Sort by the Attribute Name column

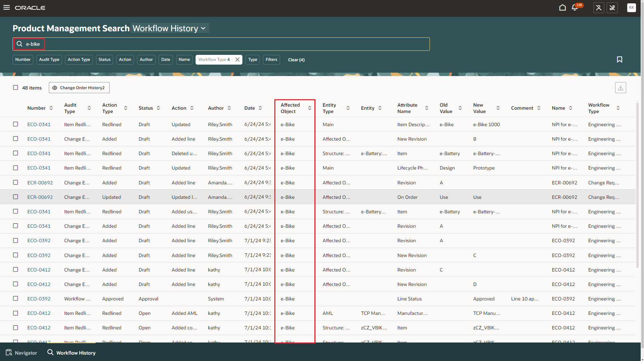tap(427, 108)
